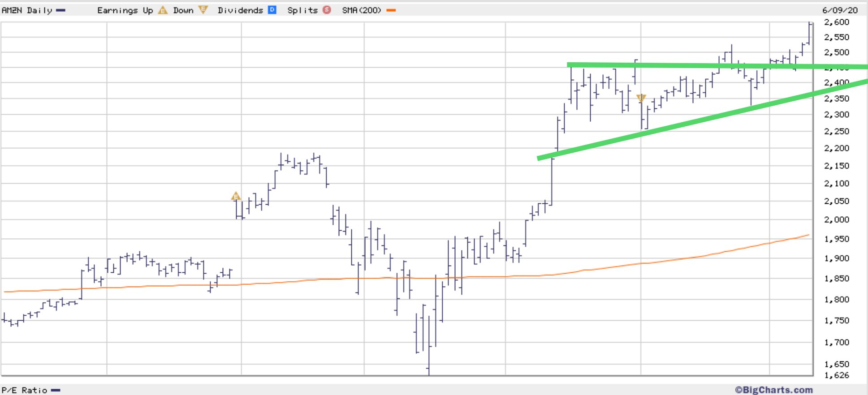Click the Dividends label text
Image resolution: width=868 pixels, height=395 pixels.
point(240,10)
